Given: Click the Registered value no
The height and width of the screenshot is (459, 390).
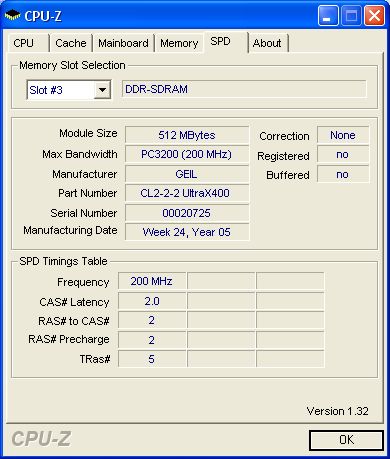Looking at the screenshot, I should pos(343,154).
